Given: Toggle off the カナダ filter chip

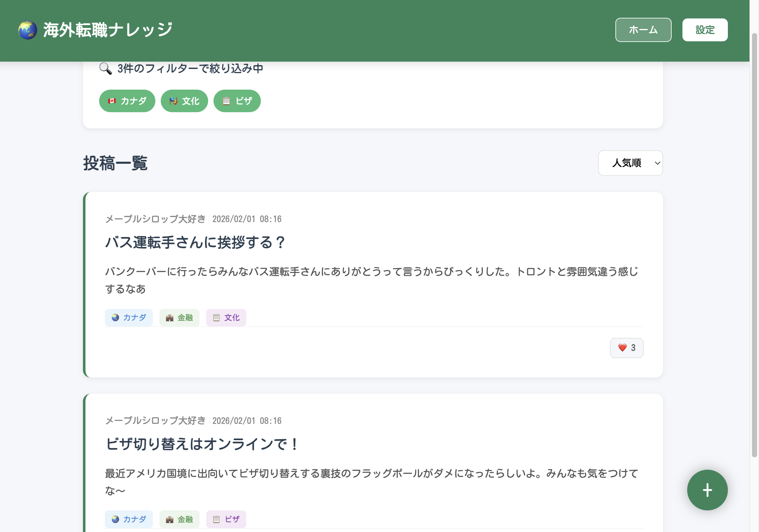Looking at the screenshot, I should tap(127, 101).
